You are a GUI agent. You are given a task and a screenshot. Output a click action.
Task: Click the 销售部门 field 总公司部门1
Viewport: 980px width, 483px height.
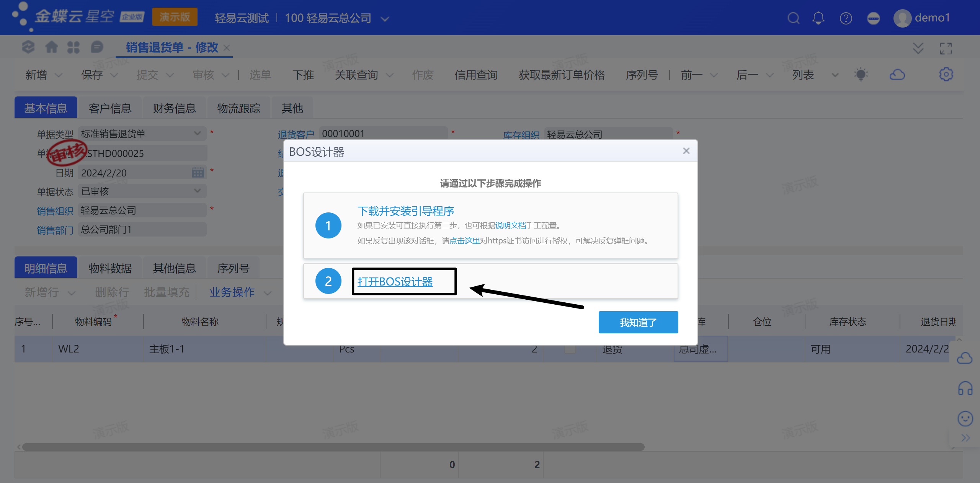(142, 229)
